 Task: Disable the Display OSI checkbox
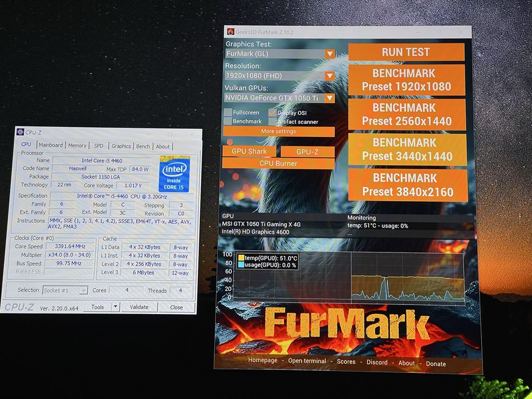pyautogui.click(x=273, y=112)
